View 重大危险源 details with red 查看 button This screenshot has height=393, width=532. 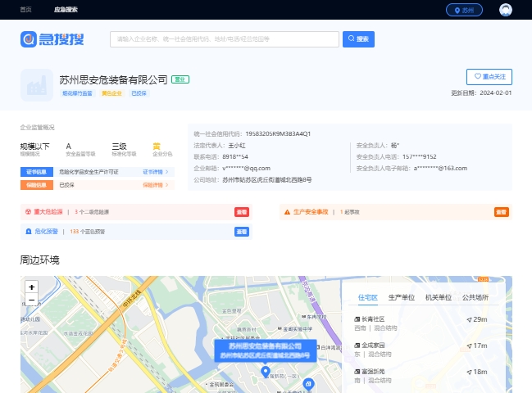click(242, 212)
